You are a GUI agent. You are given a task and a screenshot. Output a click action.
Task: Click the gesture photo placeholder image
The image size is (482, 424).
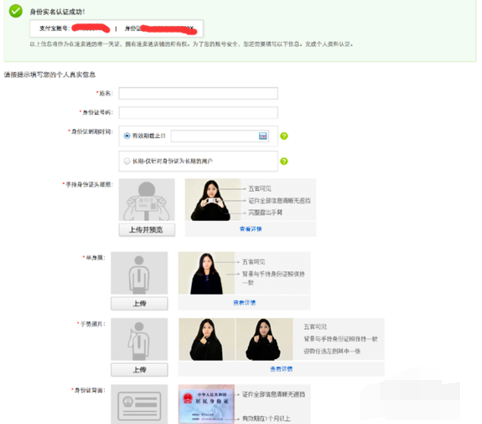(139, 339)
